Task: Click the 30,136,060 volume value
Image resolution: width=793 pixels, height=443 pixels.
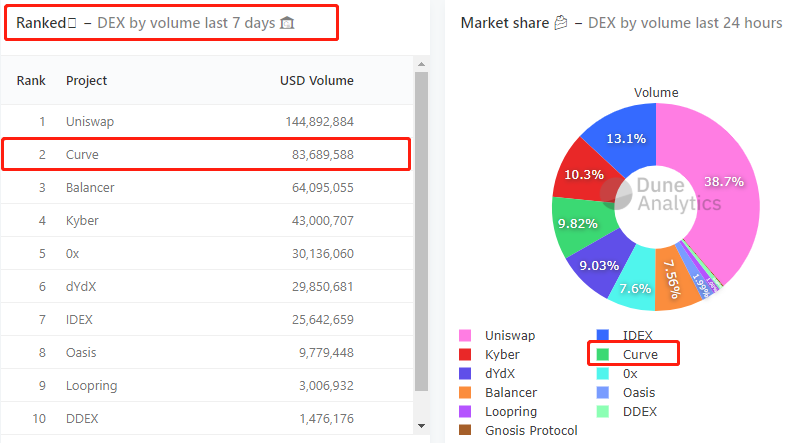Action: click(x=323, y=253)
